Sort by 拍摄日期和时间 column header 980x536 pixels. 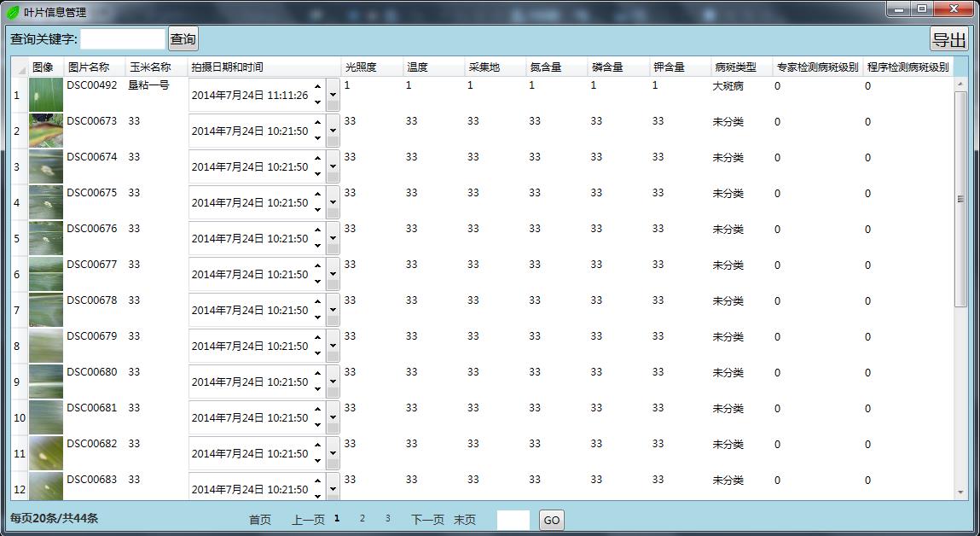point(264,67)
